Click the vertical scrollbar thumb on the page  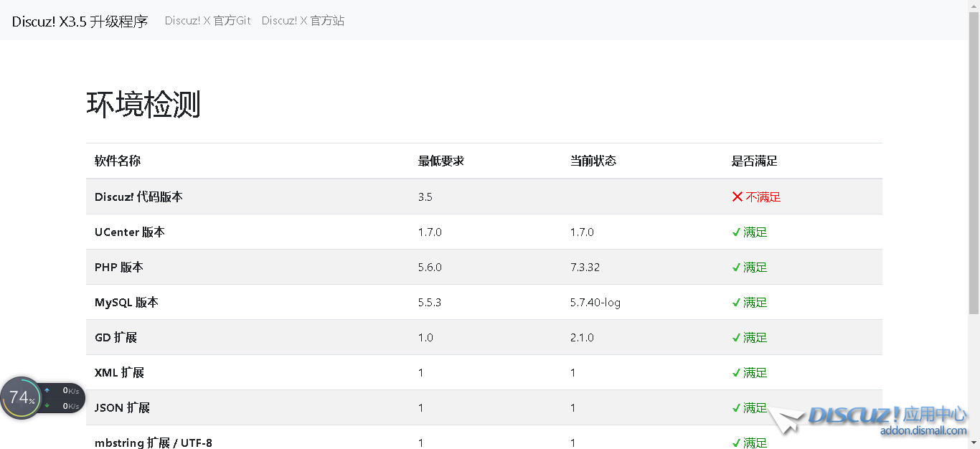(974, 162)
